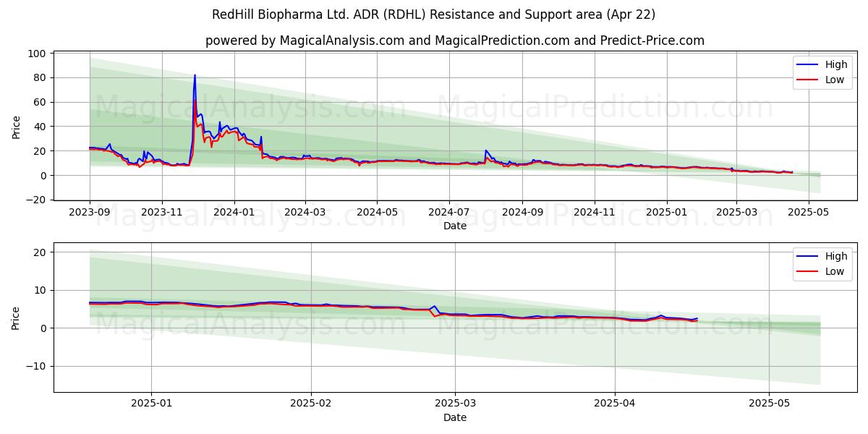This screenshot has width=868, height=434.
Task: Click the '2025-04' date label on bottom chart
Action: [x=615, y=405]
